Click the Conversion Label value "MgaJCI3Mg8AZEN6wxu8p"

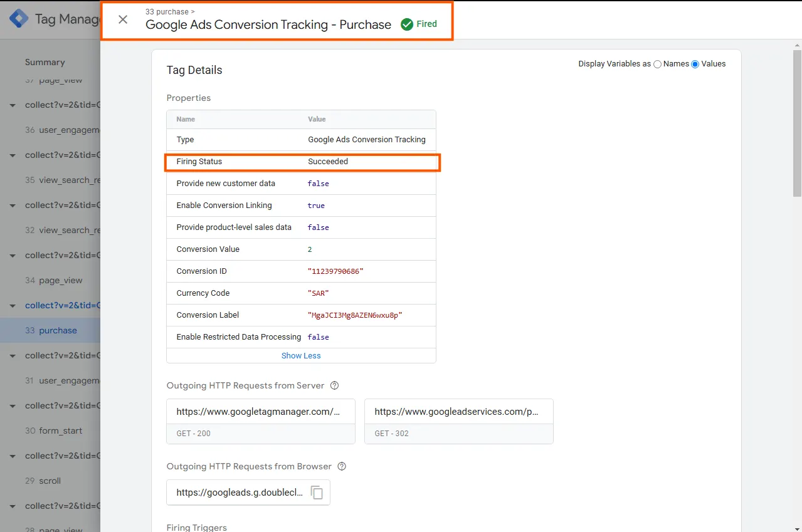tap(355, 315)
